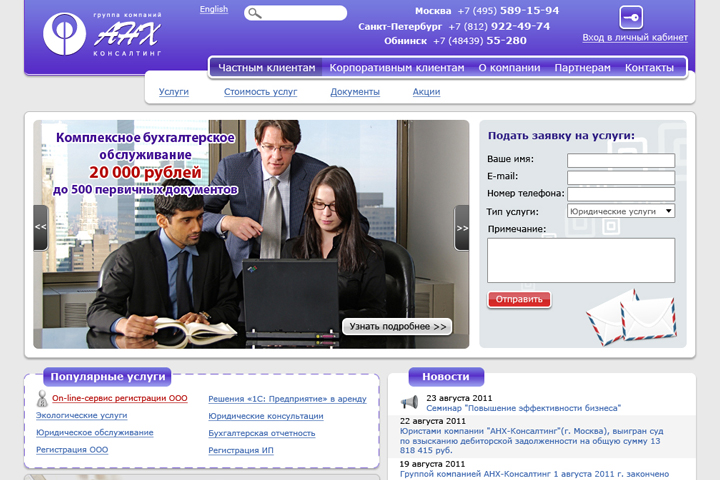Open Решения «1С: Предприятие» в аренду link
Viewport: 720px width, 480px height.
[287, 399]
